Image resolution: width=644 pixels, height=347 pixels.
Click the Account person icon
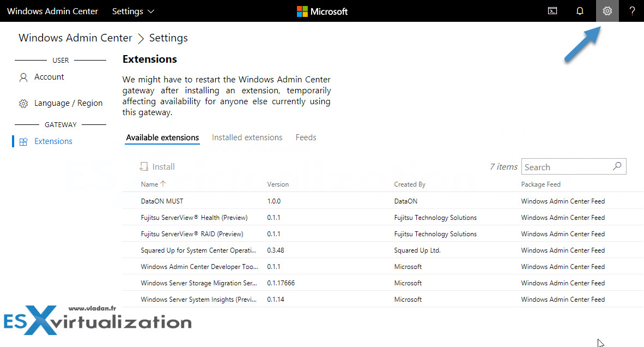[x=23, y=77]
